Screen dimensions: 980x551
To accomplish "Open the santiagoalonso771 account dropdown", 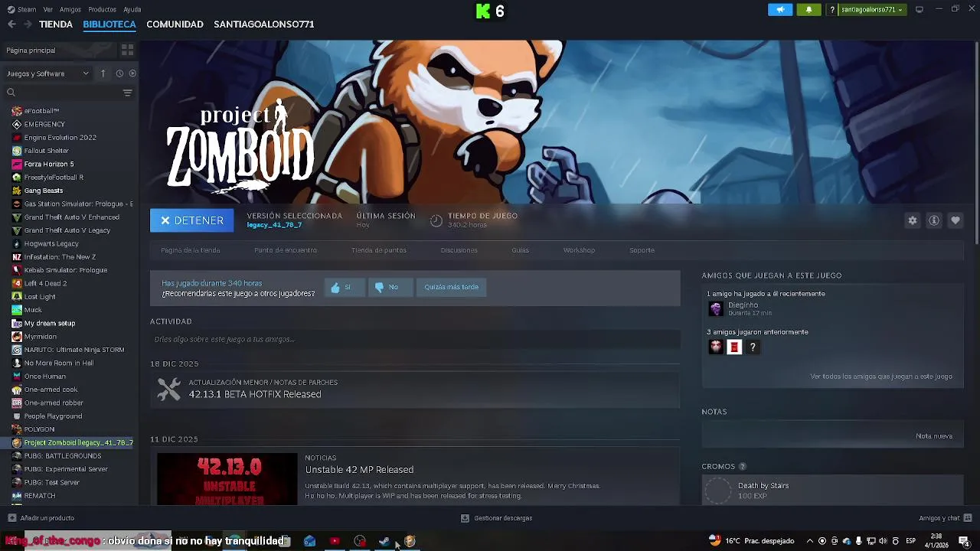I will point(871,10).
